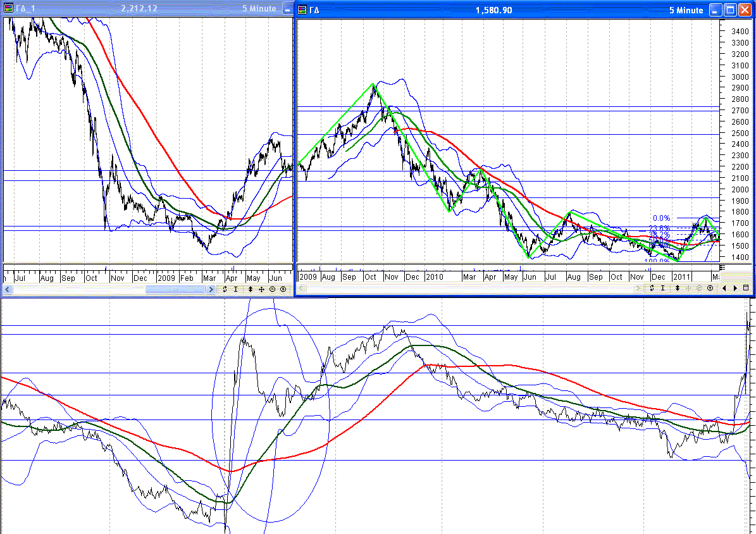Zoom out on the left chart
The height and width of the screenshot is (534, 756).
point(272,289)
